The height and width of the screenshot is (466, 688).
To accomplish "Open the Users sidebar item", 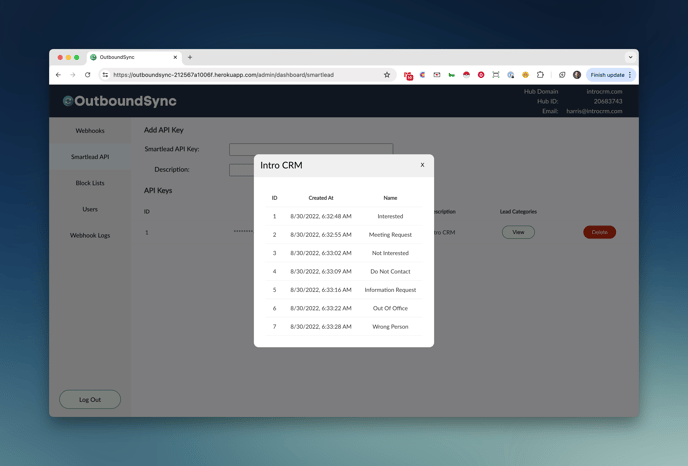I will 90,209.
